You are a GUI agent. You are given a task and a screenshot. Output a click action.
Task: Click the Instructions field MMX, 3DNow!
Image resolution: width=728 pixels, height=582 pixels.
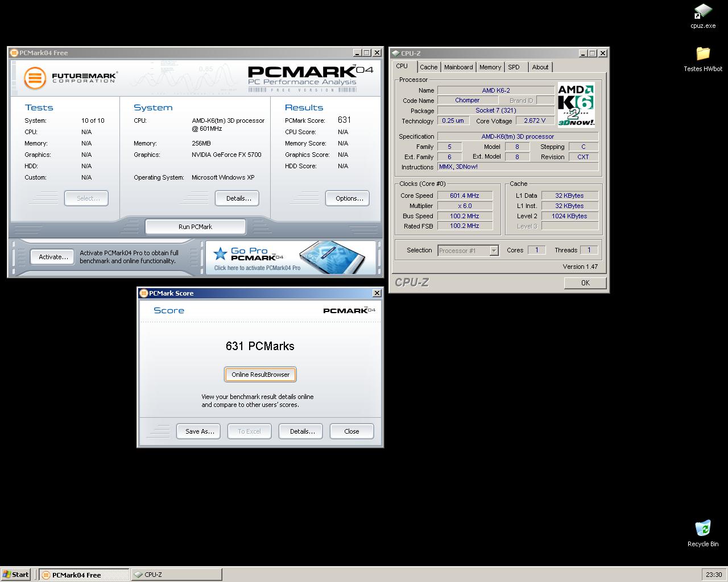click(x=518, y=167)
